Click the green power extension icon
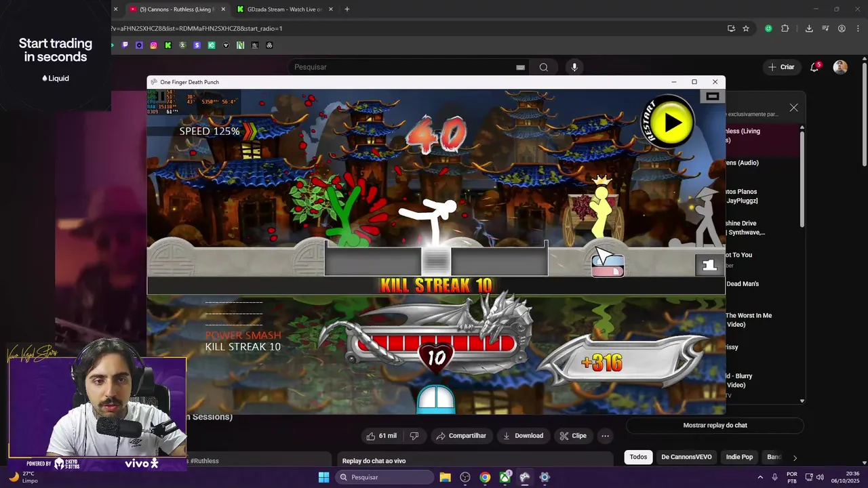The width and height of the screenshot is (868, 488). [768, 28]
